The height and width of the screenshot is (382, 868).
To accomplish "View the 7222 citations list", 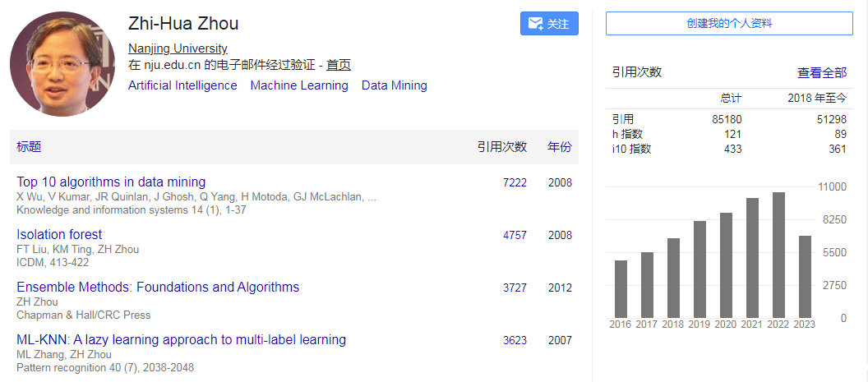I will pyautogui.click(x=515, y=182).
